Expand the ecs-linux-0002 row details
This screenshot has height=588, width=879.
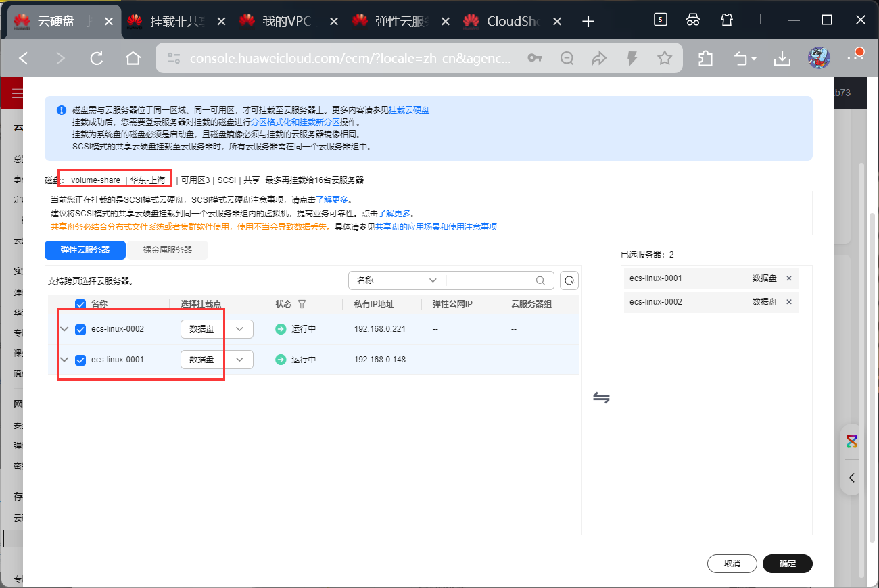pos(64,329)
